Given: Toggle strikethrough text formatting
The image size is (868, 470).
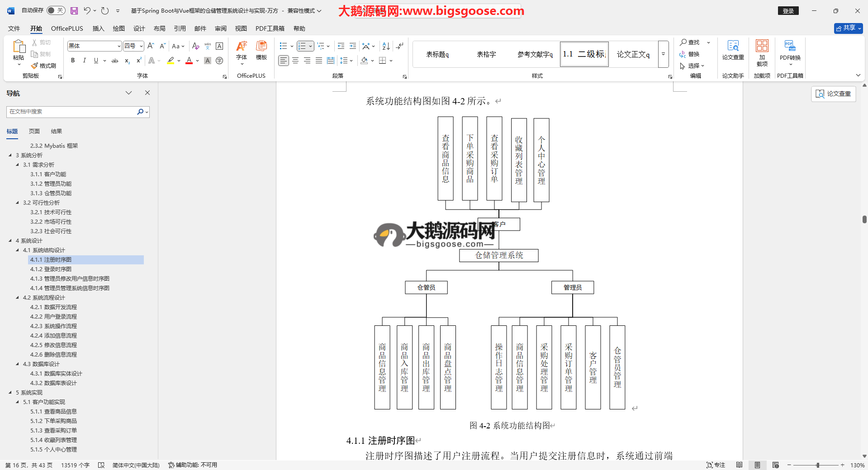Looking at the screenshot, I should click(115, 61).
